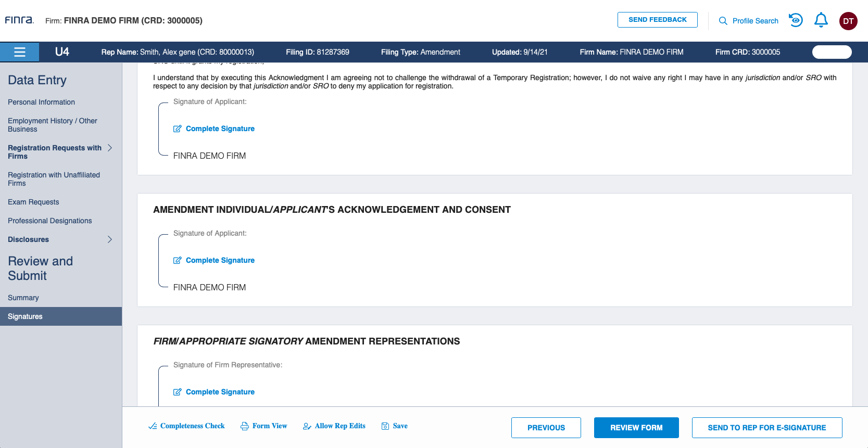Screen dimensions: 868x448
Task: Go to the Summary page in sidebar
Action: point(23,298)
